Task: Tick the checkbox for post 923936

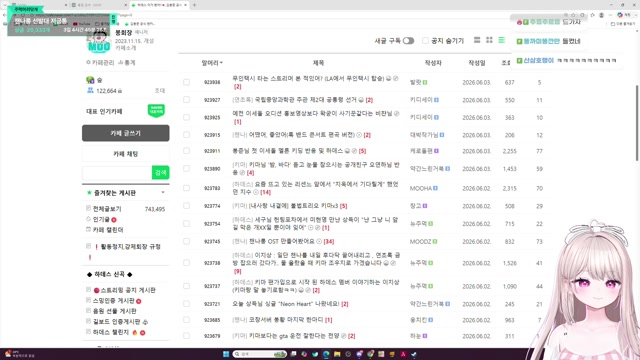Action: tap(187, 82)
